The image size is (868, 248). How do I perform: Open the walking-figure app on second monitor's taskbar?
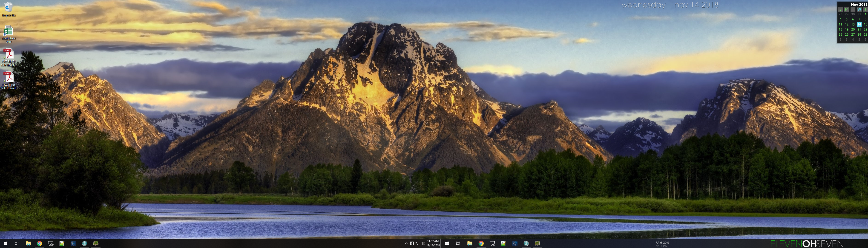pos(526,243)
